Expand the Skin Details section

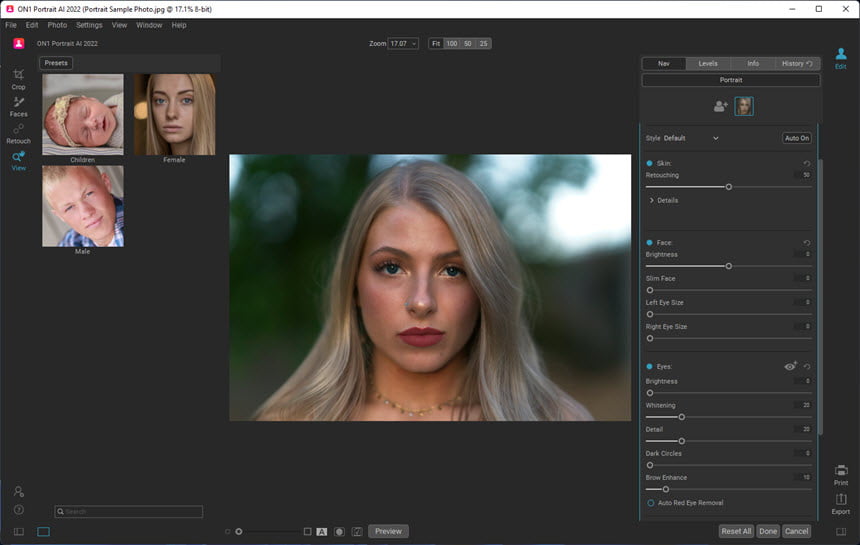click(x=664, y=200)
